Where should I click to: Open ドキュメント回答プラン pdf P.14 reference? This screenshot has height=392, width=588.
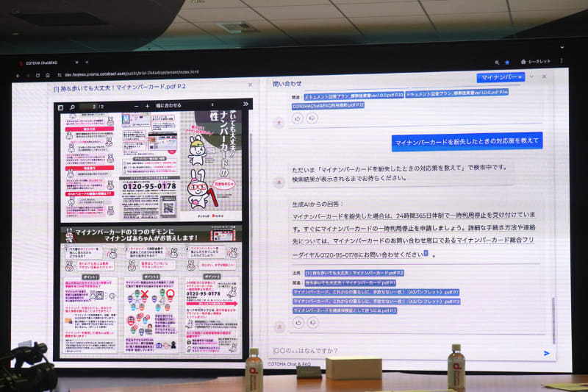click(457, 93)
